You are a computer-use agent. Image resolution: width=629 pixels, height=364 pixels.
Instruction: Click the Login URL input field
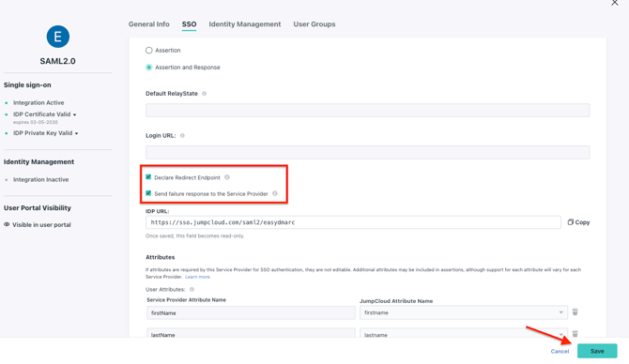click(367, 152)
